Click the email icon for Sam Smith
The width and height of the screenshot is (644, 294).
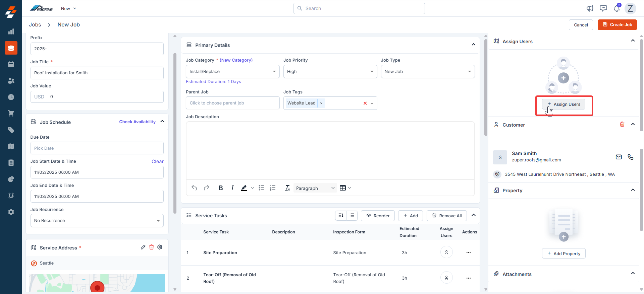(x=619, y=157)
